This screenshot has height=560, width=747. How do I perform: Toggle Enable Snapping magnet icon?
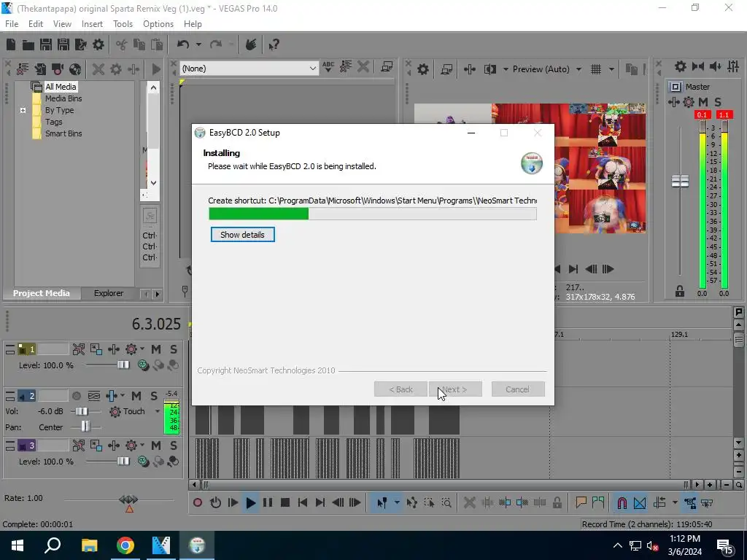[x=622, y=502]
